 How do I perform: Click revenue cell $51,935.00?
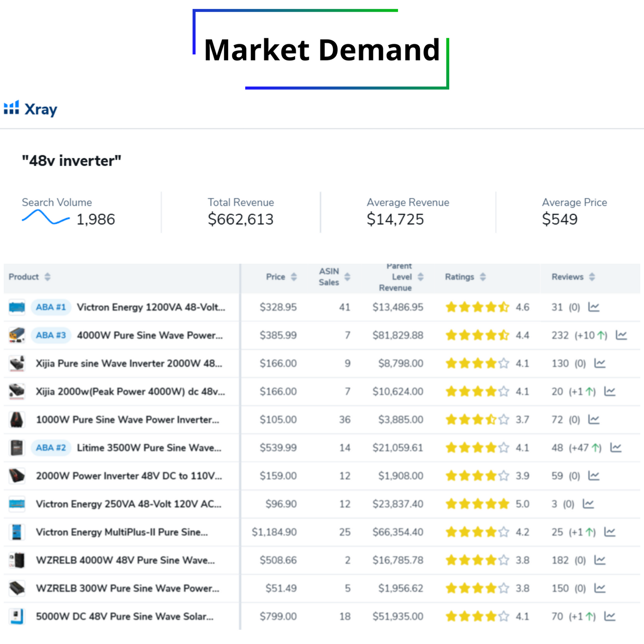[x=398, y=616]
